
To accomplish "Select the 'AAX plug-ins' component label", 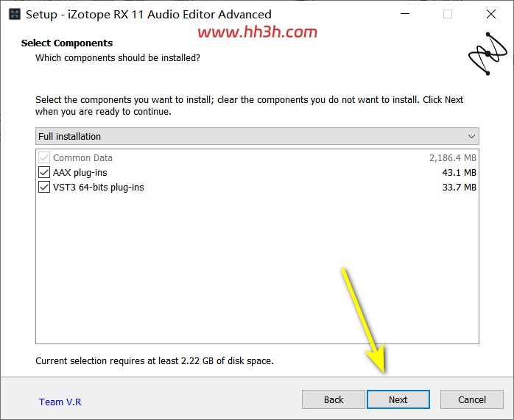I will [80, 173].
